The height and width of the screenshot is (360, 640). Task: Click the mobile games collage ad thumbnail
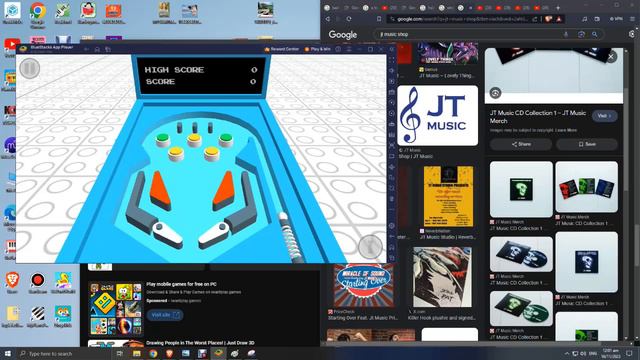click(x=116, y=309)
